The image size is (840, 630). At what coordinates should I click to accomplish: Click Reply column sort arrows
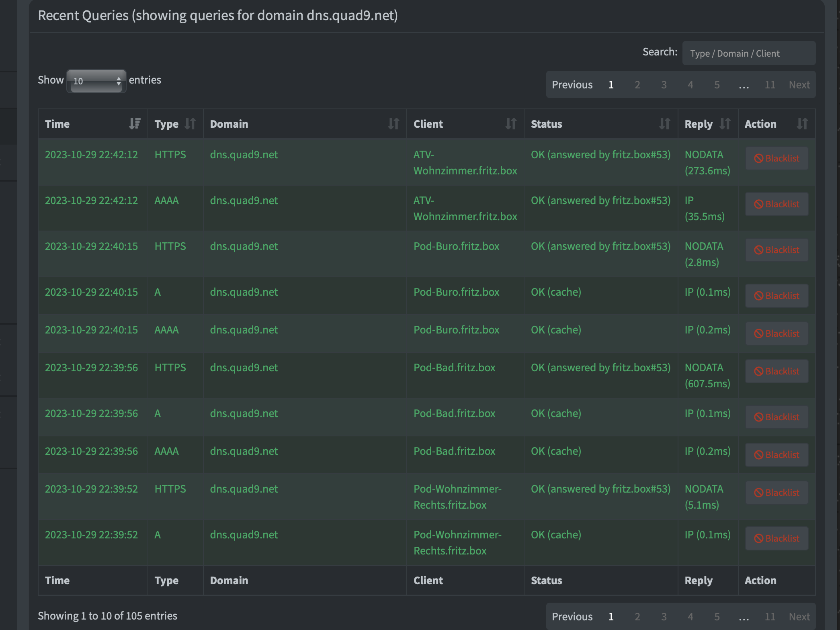(725, 124)
